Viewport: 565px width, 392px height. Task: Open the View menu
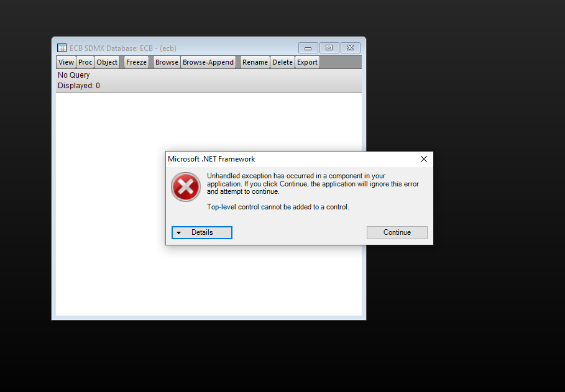coord(66,62)
